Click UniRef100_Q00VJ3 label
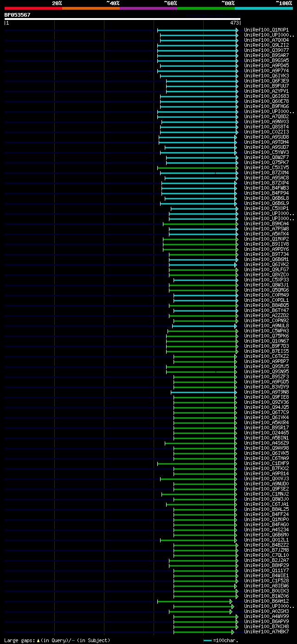Screen dimensions: 297x644 266,479
